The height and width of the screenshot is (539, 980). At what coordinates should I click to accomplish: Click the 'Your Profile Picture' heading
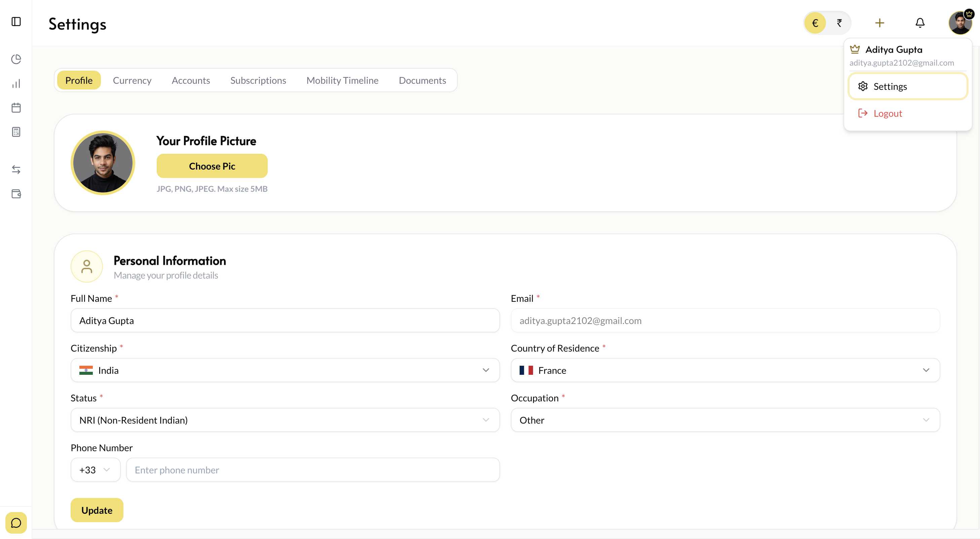point(206,141)
